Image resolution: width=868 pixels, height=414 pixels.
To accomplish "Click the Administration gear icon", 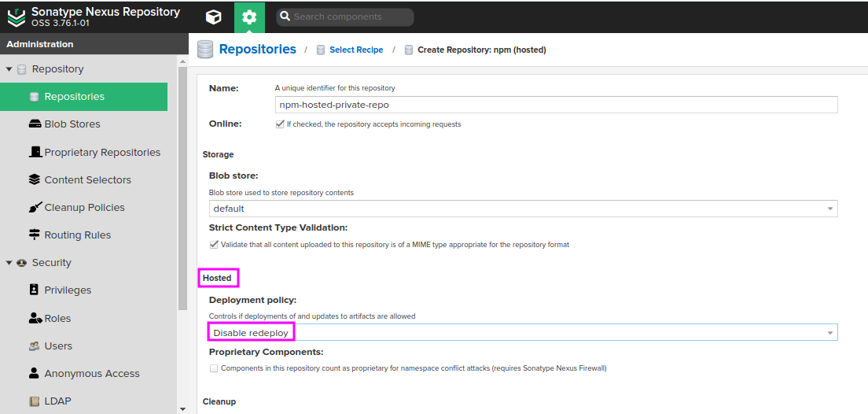I will (249, 17).
